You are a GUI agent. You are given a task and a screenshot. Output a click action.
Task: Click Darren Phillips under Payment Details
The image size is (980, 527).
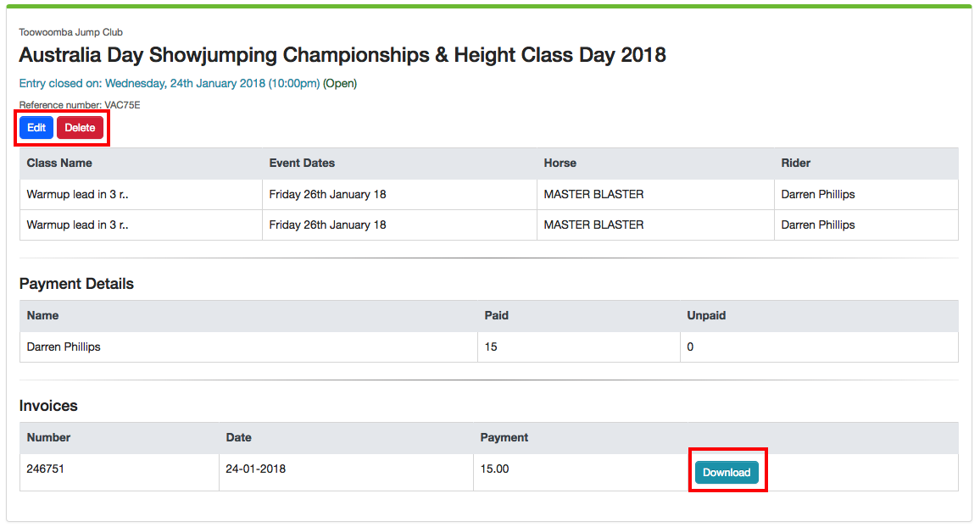(64, 347)
